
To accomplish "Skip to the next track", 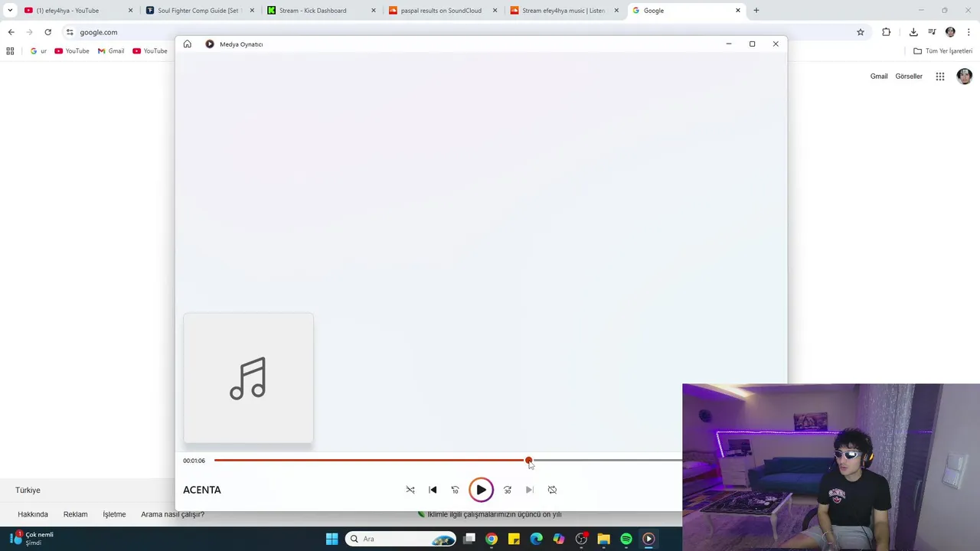I will point(529,490).
